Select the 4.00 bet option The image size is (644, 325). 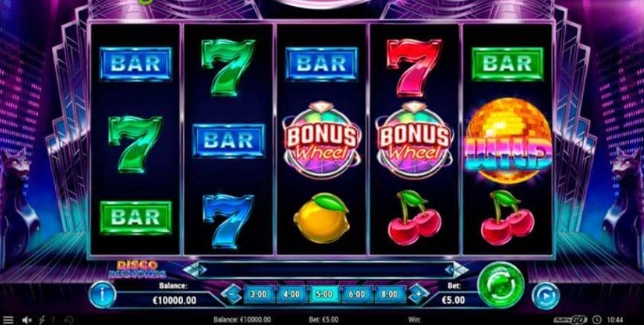pos(292,295)
